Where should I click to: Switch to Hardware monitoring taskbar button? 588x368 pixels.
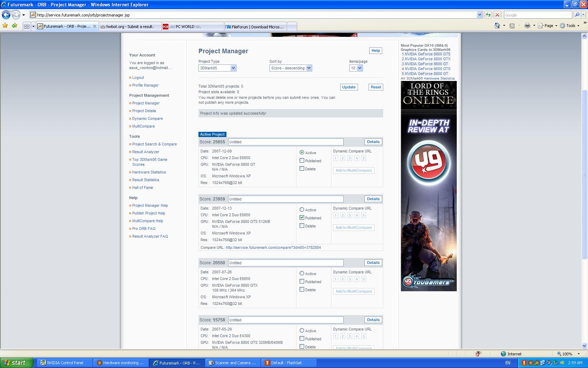pos(121,363)
